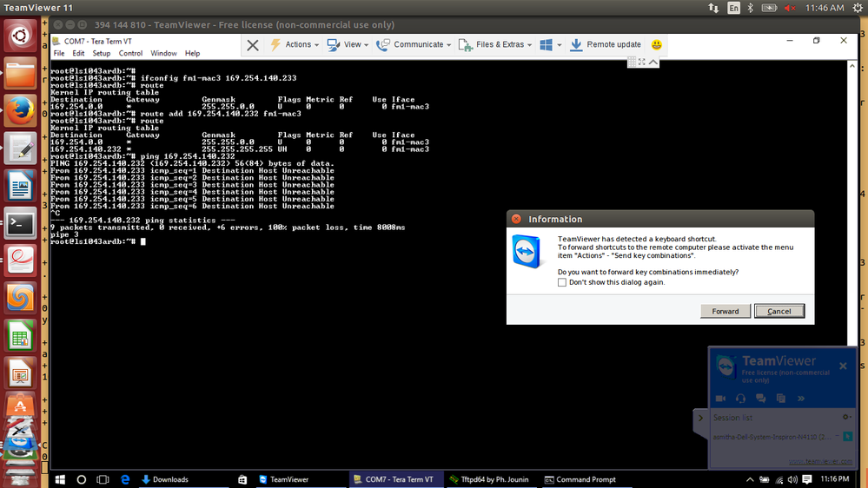The width and height of the screenshot is (868, 488).
Task: Open the Edit menu in Tera Term
Action: click(x=78, y=54)
